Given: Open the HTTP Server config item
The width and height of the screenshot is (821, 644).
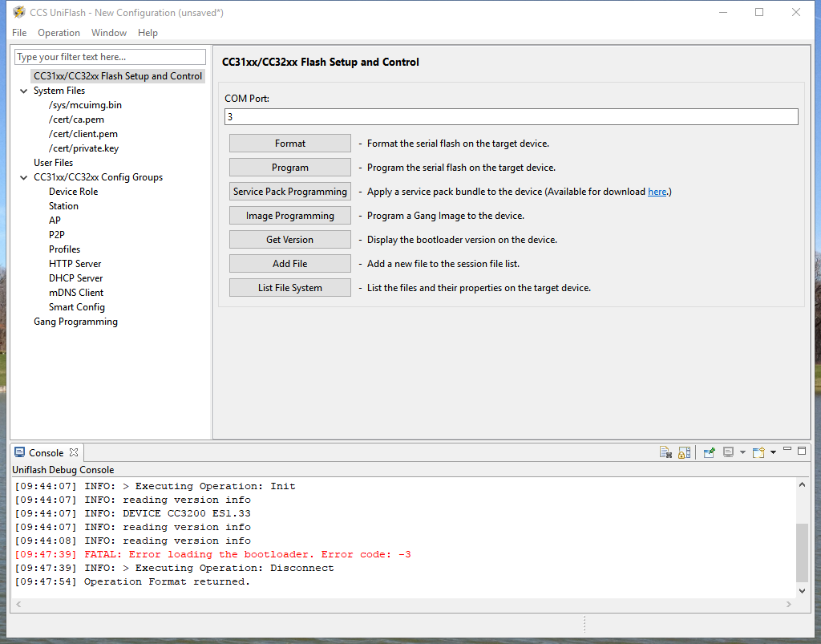Looking at the screenshot, I should 75,264.
